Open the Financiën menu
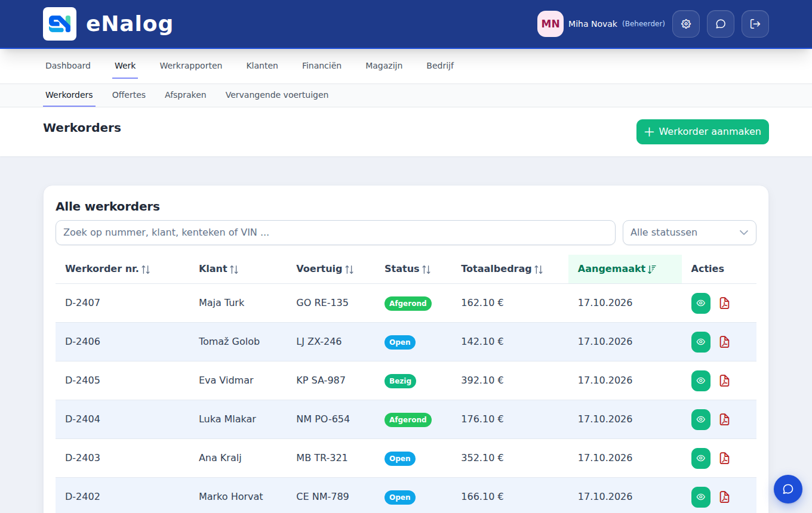The image size is (812, 513). tap(322, 66)
